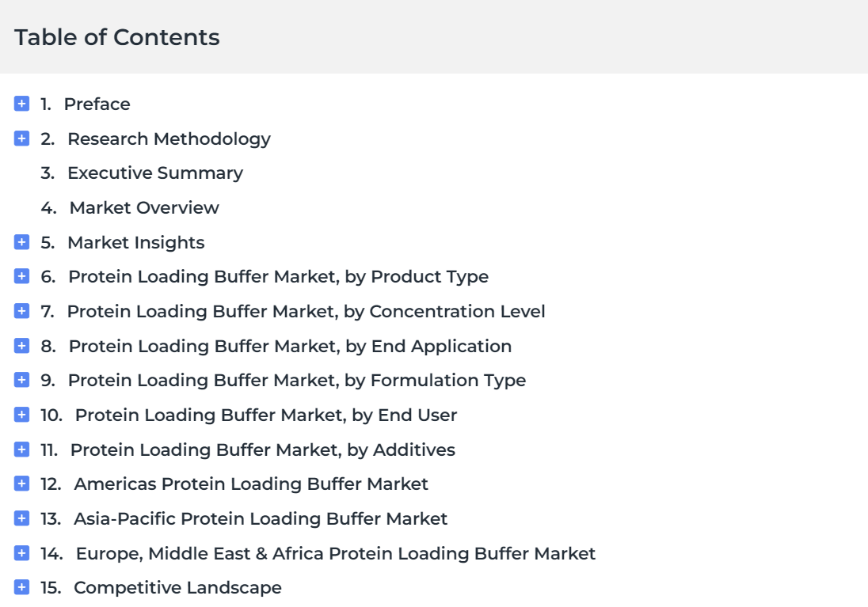Click plus icon beside by Product Type
Screen dimensions: 868x607
coord(21,276)
